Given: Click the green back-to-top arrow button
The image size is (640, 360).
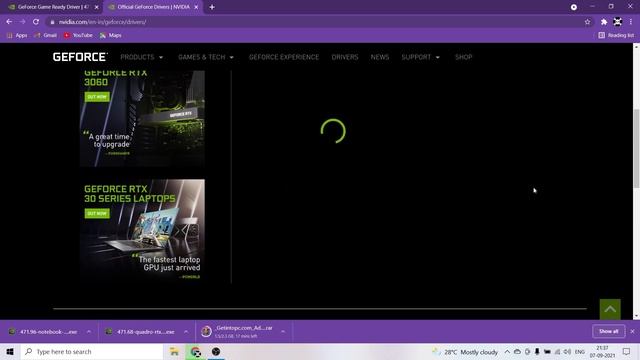Looking at the screenshot, I should [x=610, y=309].
